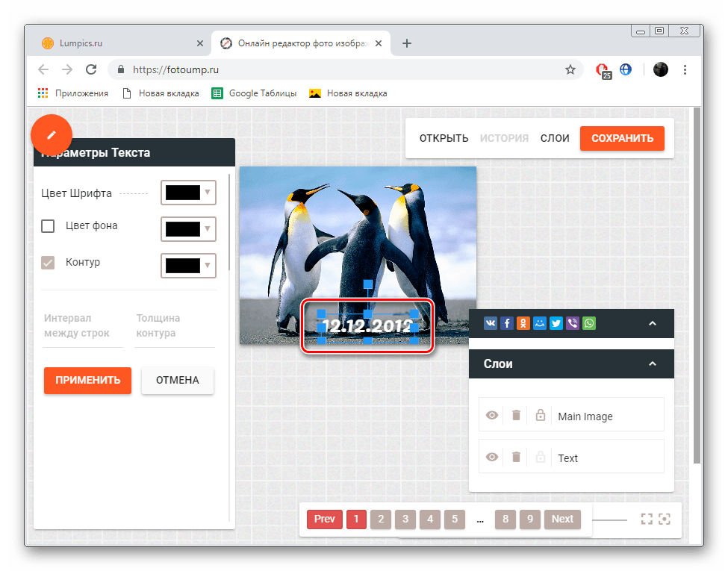Screen dimensions: 728x571
Task: Bookmark this page with star icon
Action: (570, 69)
